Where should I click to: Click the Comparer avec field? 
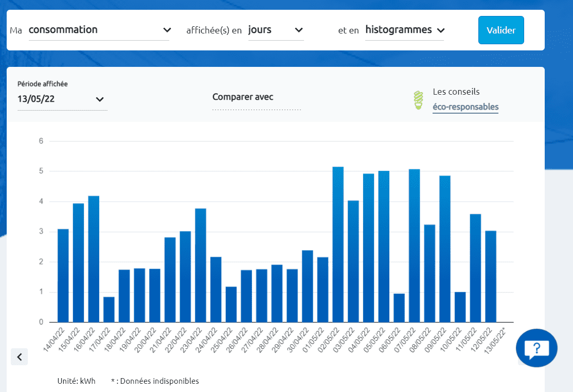pos(243,97)
